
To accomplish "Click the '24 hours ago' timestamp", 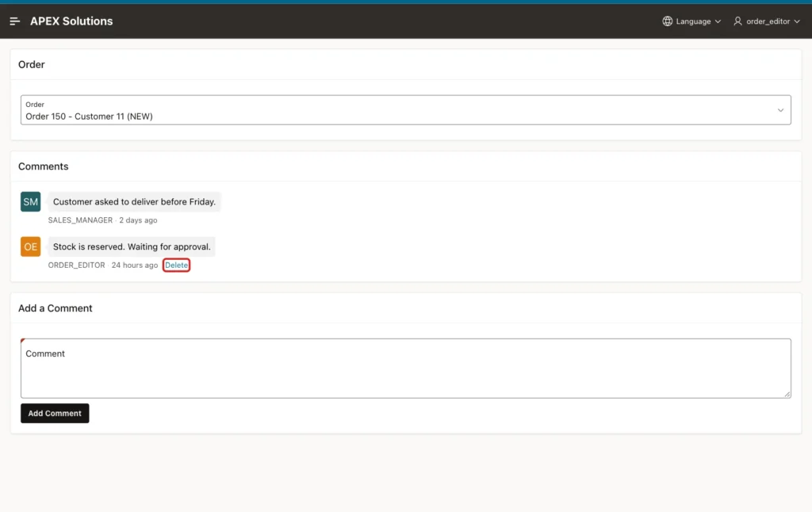I will coord(135,265).
